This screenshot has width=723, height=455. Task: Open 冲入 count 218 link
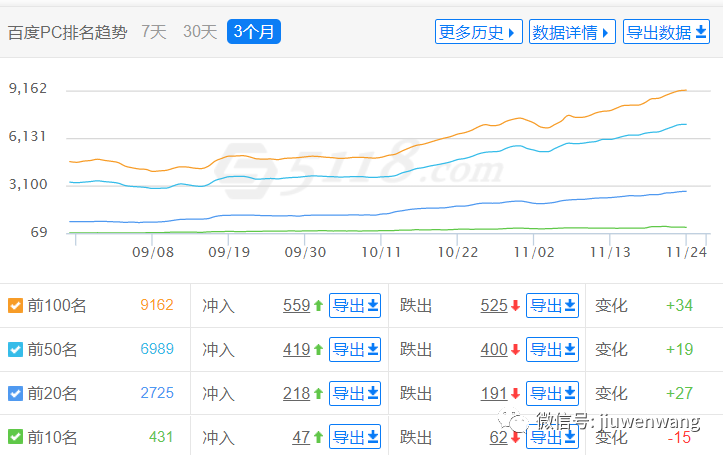pos(296,393)
